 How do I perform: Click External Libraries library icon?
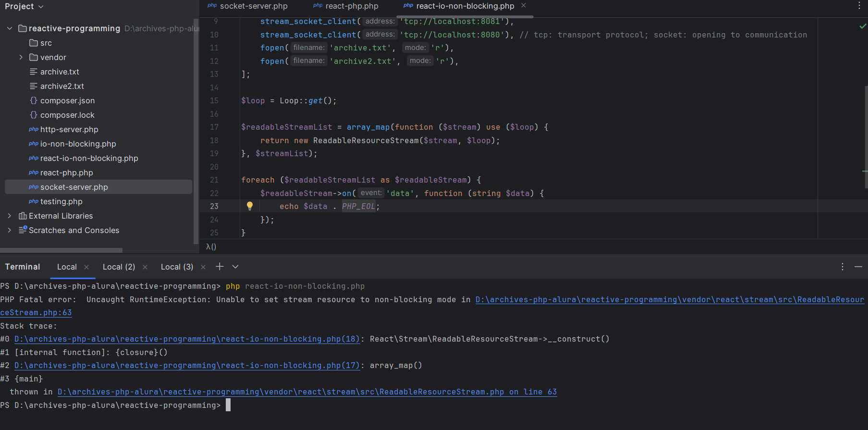23,216
